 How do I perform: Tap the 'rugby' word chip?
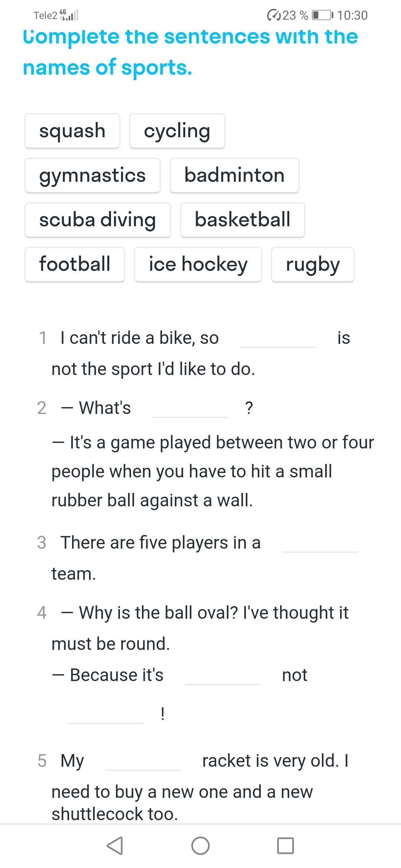[313, 264]
